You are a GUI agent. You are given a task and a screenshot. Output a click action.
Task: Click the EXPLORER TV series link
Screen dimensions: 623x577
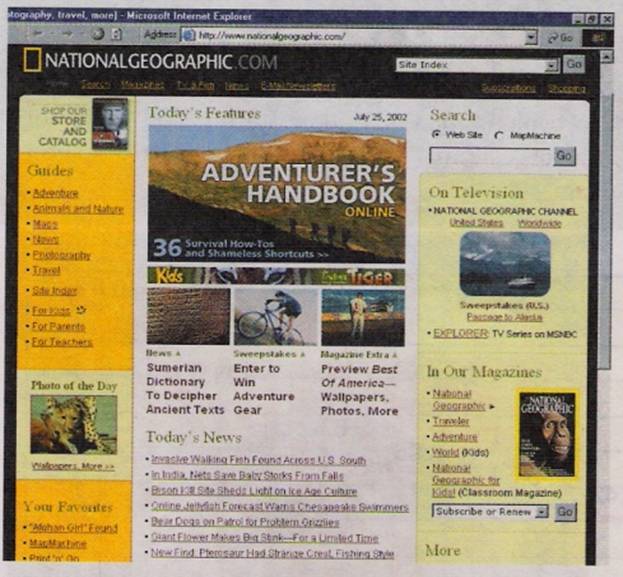[460, 333]
